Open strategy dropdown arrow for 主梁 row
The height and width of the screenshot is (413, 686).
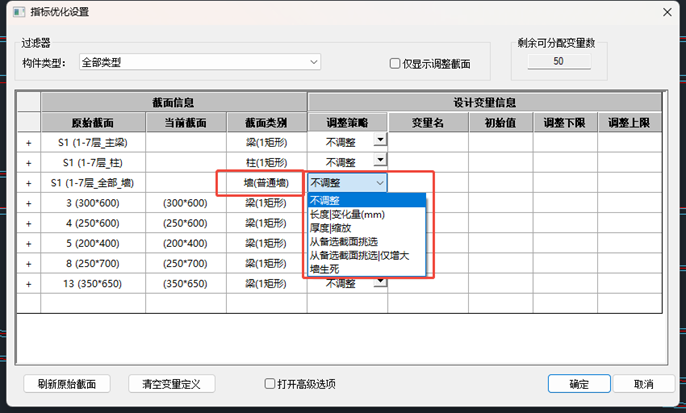379,141
